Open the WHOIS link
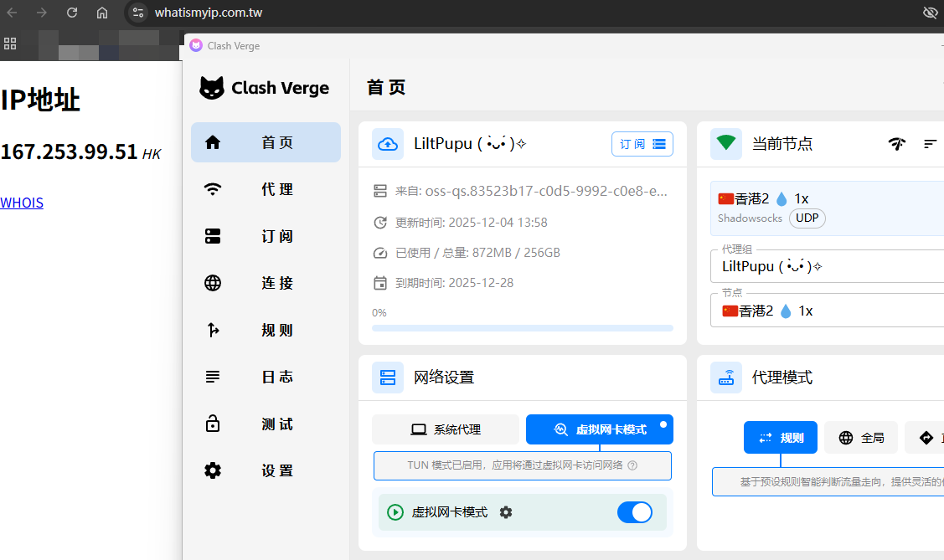 pos(22,203)
